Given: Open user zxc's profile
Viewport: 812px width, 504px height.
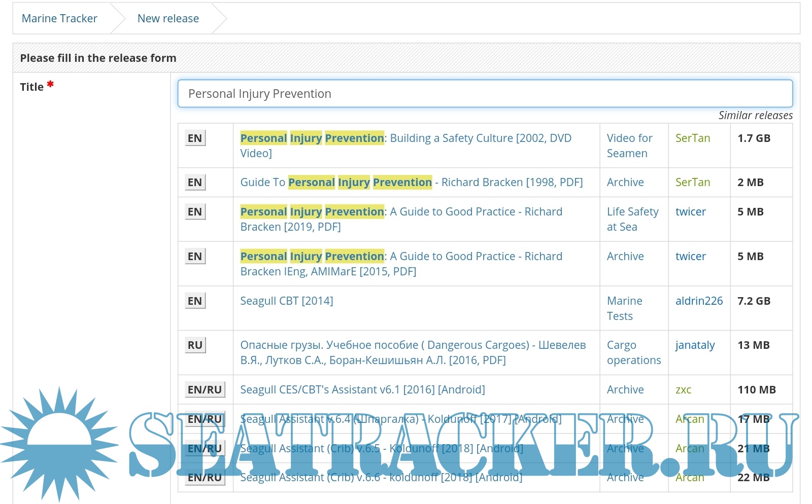Looking at the screenshot, I should 683,390.
